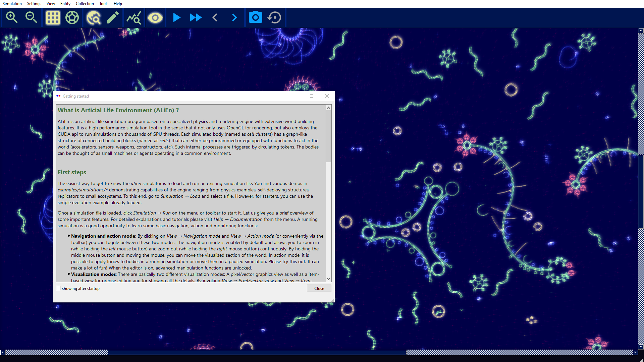Step forward with right chevron
Screen dimensions: 644x362
[234, 17]
